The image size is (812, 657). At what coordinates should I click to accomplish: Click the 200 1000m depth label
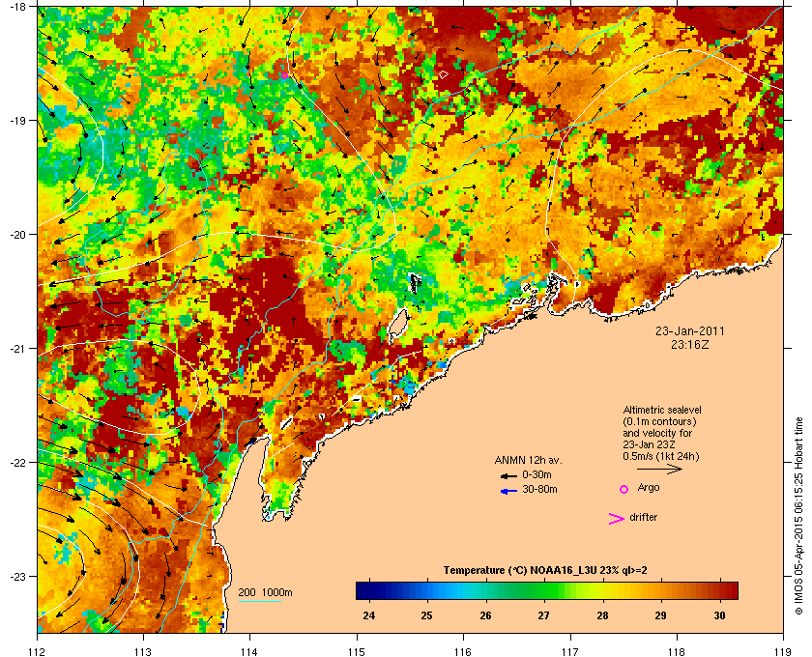pyautogui.click(x=265, y=593)
